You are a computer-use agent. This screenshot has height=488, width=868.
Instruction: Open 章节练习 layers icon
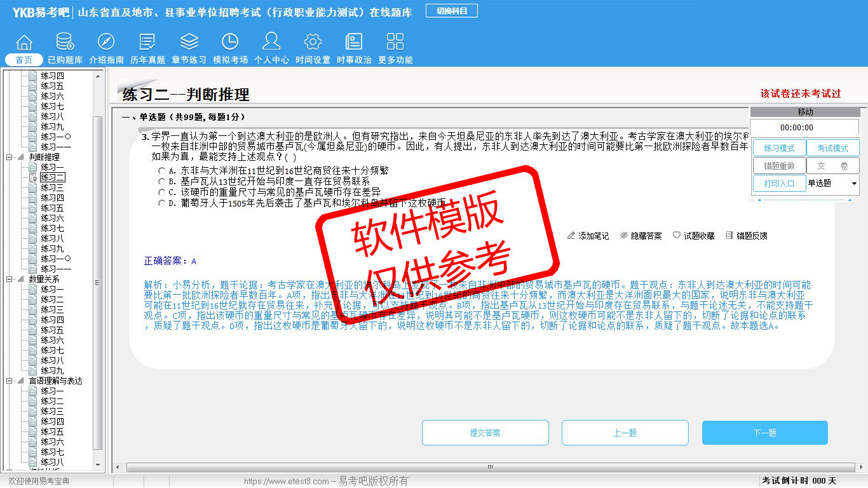[x=189, y=43]
